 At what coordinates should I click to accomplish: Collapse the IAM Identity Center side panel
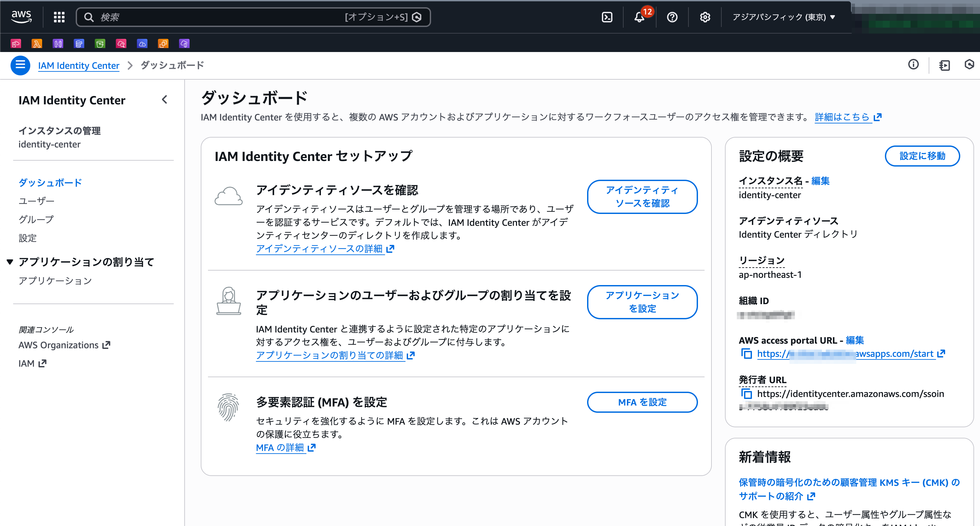point(165,100)
